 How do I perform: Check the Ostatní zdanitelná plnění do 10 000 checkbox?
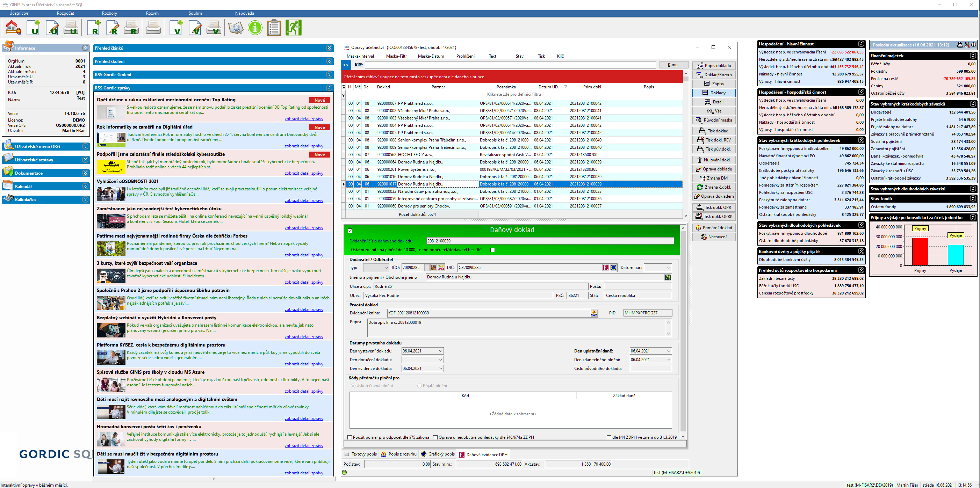pos(493,250)
